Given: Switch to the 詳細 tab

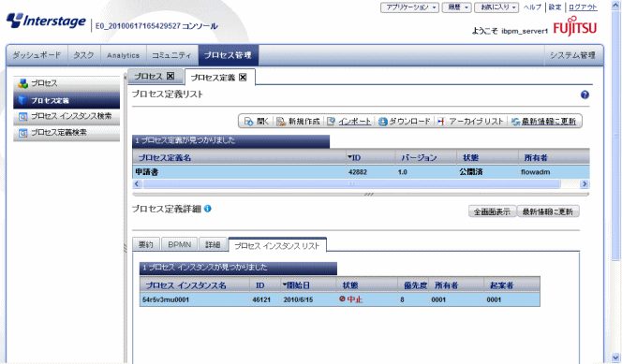Looking at the screenshot, I should tap(213, 244).
